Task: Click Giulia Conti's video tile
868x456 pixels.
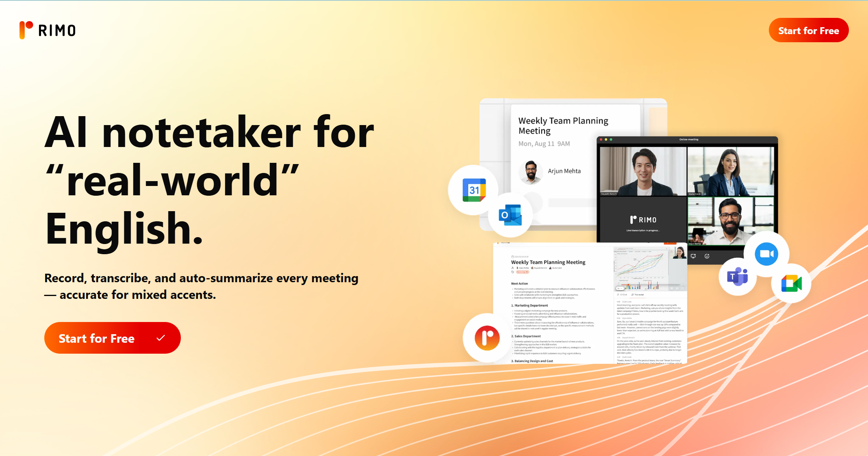Action: [730, 171]
